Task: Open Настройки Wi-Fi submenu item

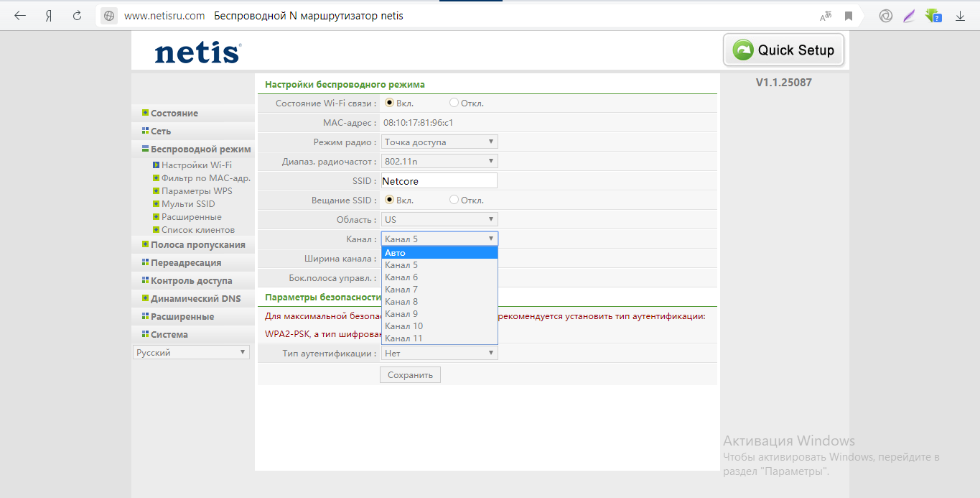Action: tap(196, 165)
